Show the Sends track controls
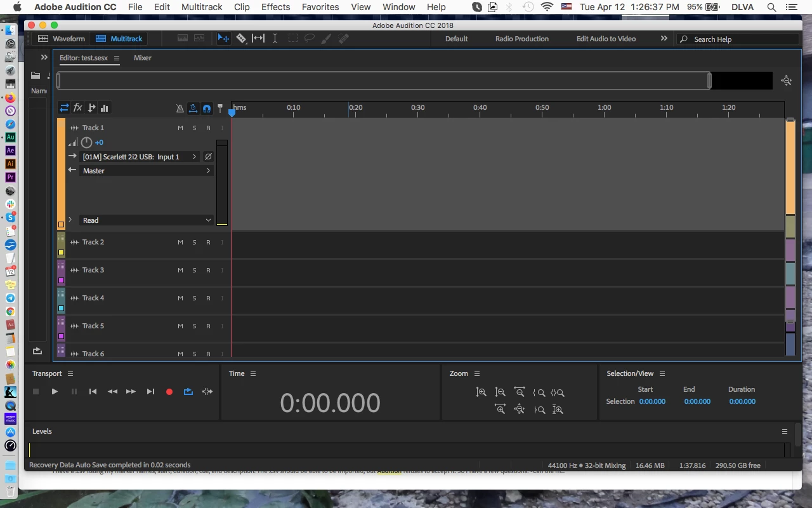 [x=91, y=108]
